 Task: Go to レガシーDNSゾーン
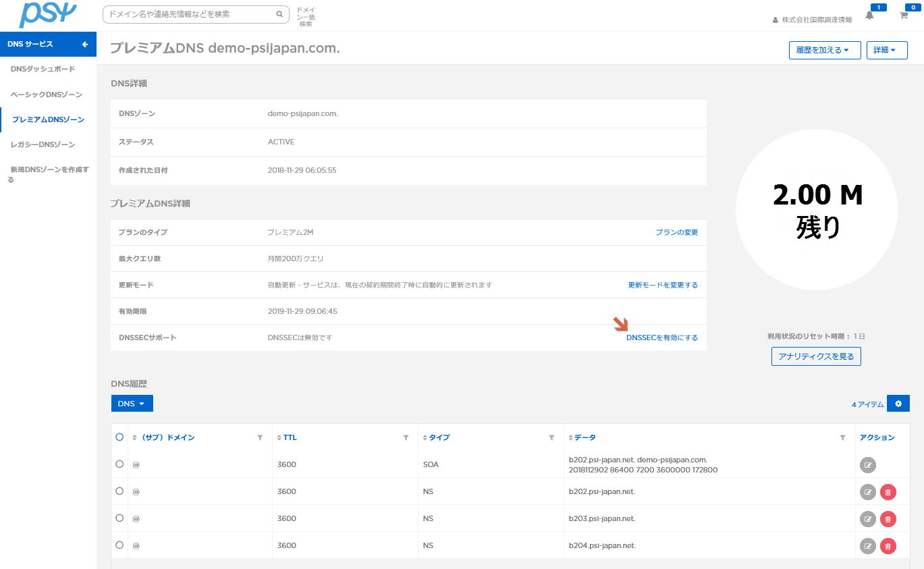[x=43, y=145]
